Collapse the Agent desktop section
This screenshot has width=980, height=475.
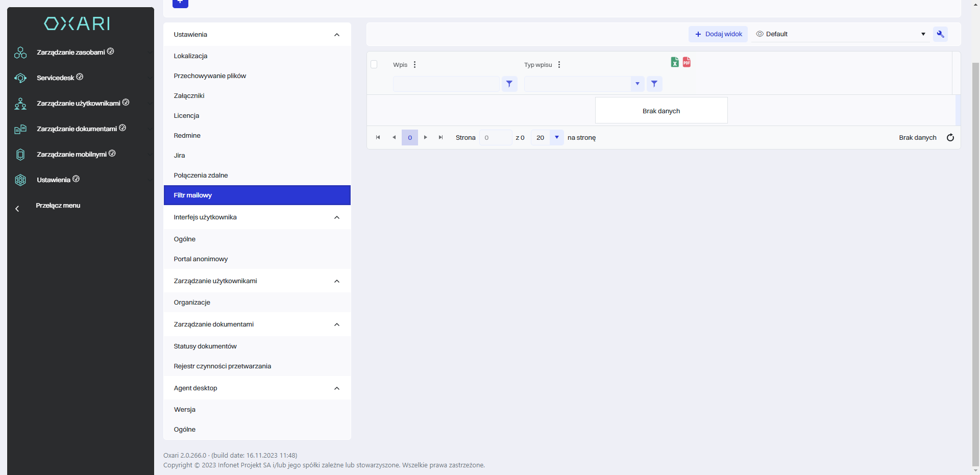336,388
